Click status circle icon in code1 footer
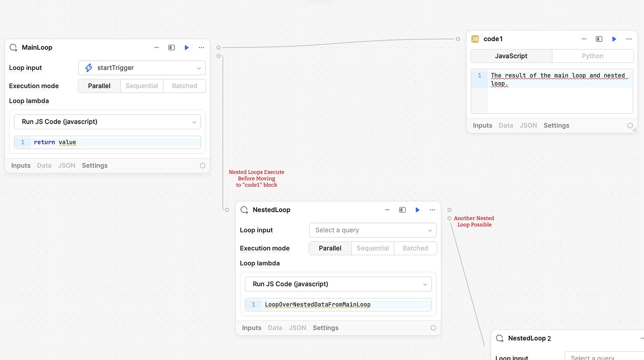 pyautogui.click(x=630, y=125)
